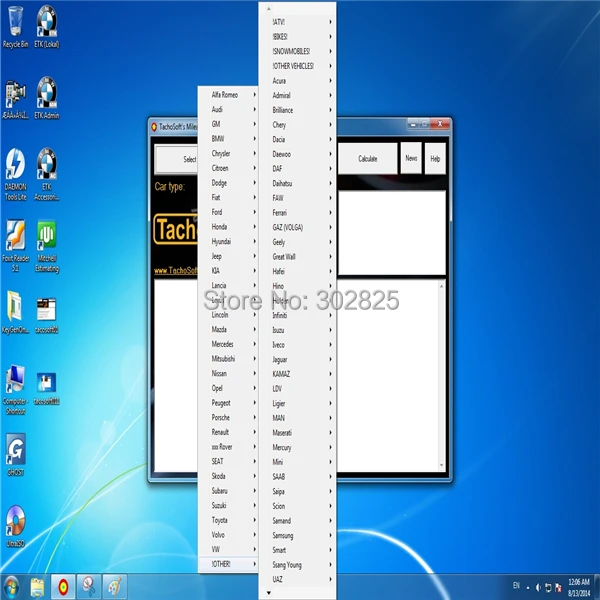
Task: Open the UltraISO desktop icon
Action: click(16, 526)
